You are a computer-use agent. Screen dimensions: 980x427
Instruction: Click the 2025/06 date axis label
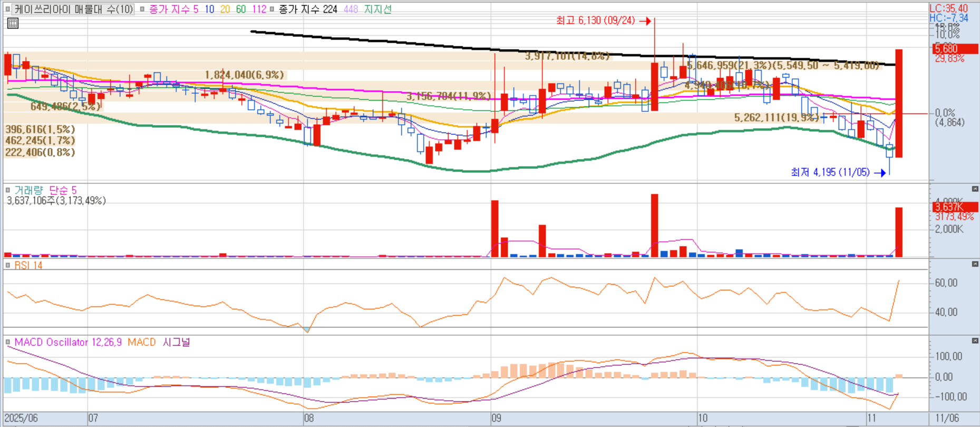(x=21, y=418)
